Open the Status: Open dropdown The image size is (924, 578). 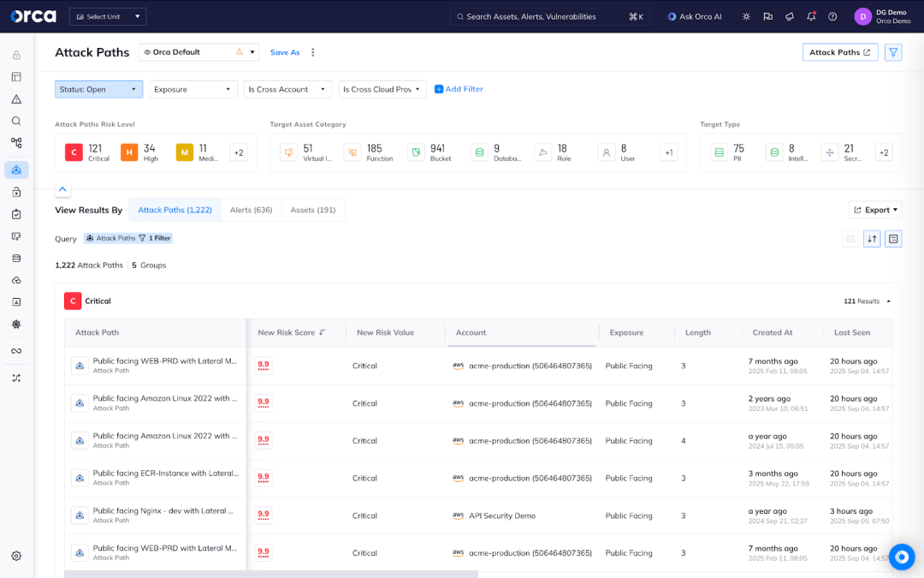[x=98, y=89]
